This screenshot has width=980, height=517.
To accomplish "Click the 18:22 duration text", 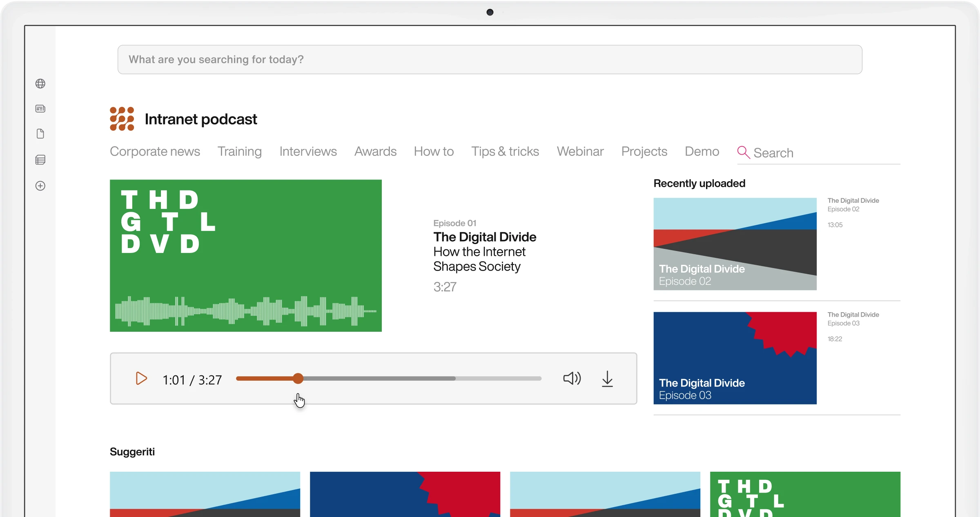I will click(835, 339).
